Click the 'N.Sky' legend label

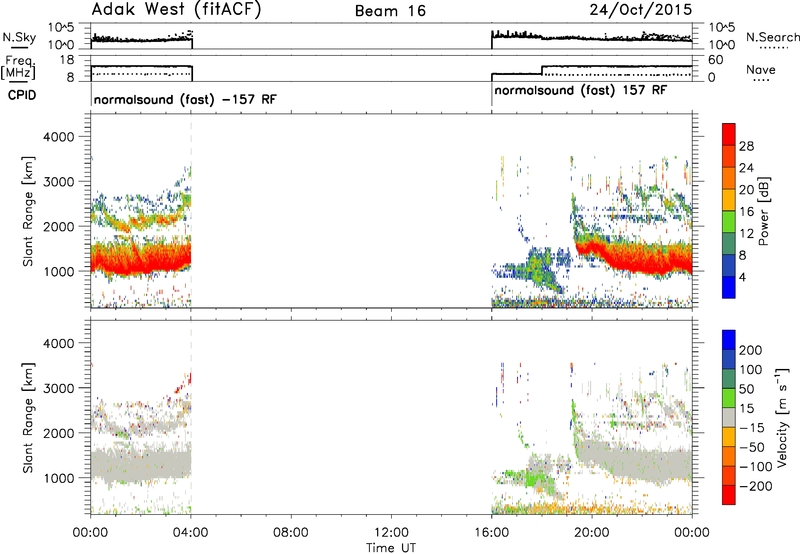(19, 37)
